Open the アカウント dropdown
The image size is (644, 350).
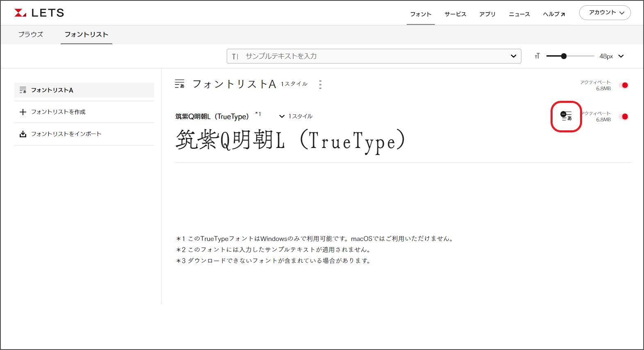tap(605, 13)
